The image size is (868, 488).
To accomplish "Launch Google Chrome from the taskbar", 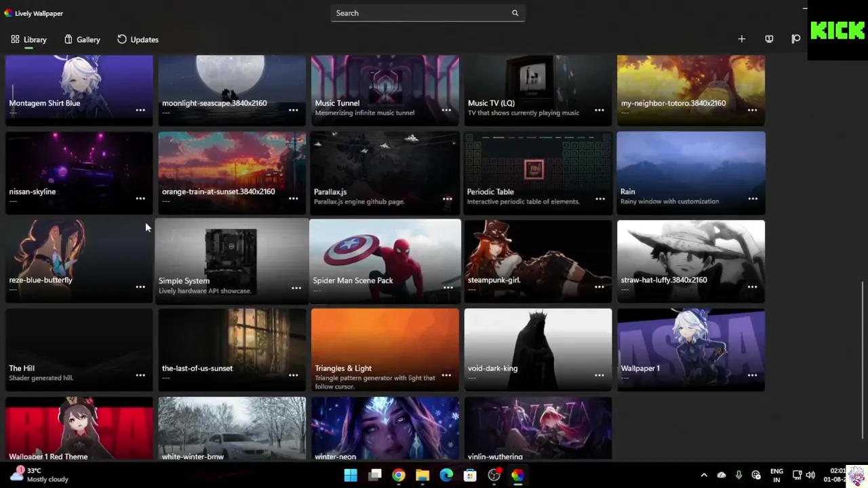I will pos(399,475).
